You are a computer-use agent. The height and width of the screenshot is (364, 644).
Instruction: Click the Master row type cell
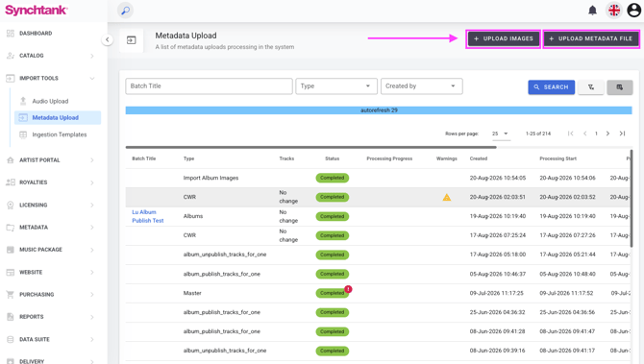192,293
